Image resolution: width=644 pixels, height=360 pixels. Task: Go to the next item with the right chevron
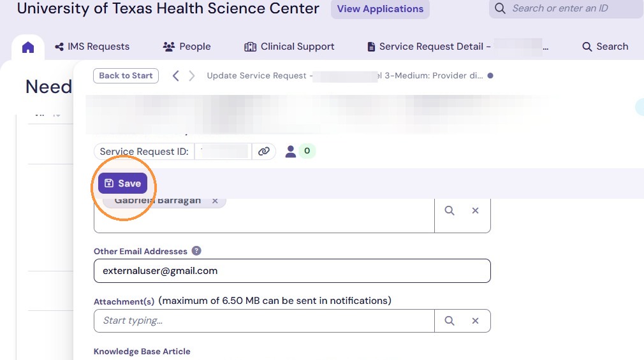[x=191, y=76]
